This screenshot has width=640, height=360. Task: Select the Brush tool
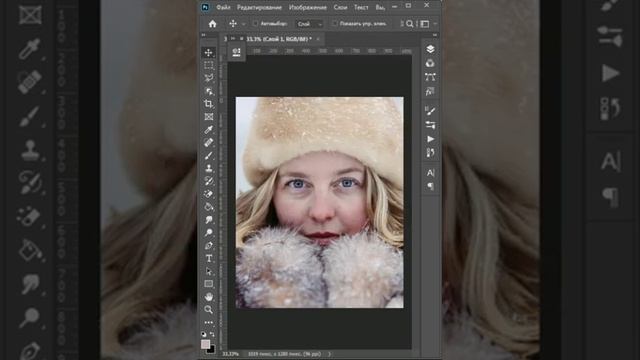pyautogui.click(x=209, y=156)
